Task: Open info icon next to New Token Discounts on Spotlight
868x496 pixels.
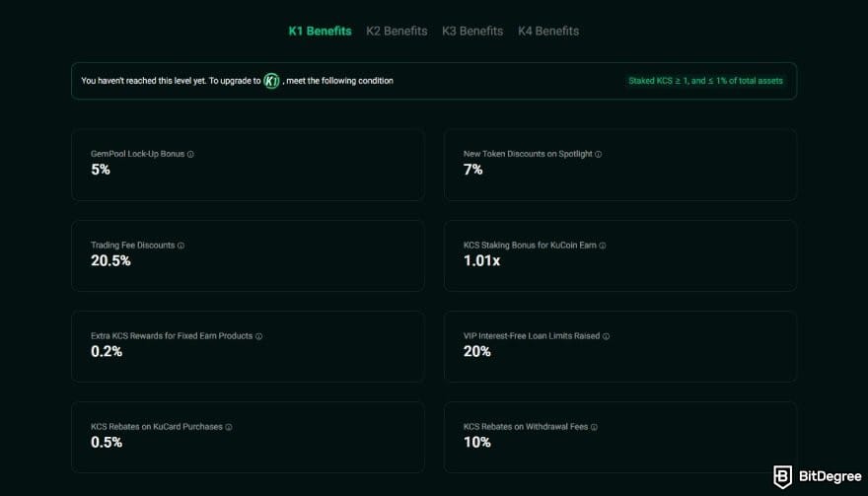Action: pos(598,155)
